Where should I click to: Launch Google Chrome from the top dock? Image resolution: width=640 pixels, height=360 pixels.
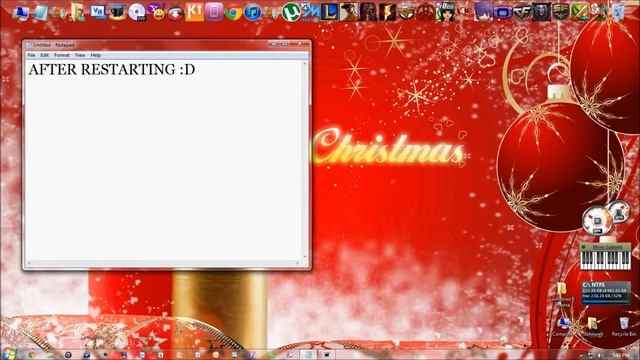click(233, 13)
